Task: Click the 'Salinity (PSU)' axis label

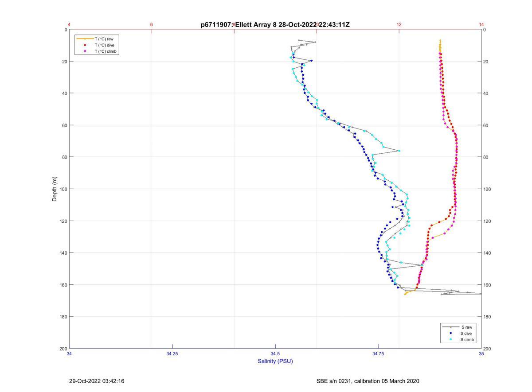Action: pos(275,361)
